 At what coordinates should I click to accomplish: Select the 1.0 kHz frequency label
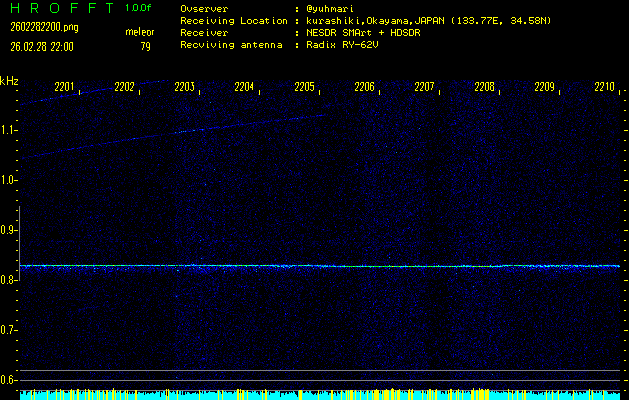[9, 180]
